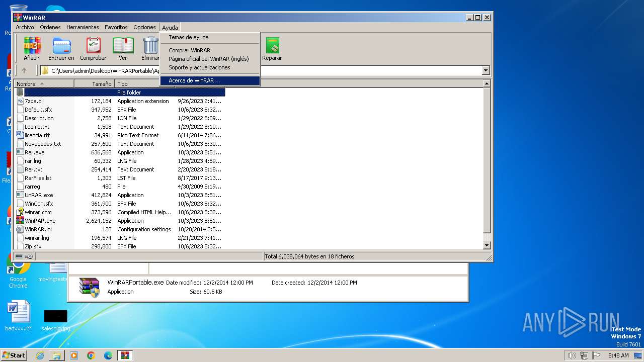Select file UnRAR.exe
Image resolution: width=644 pixels, height=362 pixels.
39,195
